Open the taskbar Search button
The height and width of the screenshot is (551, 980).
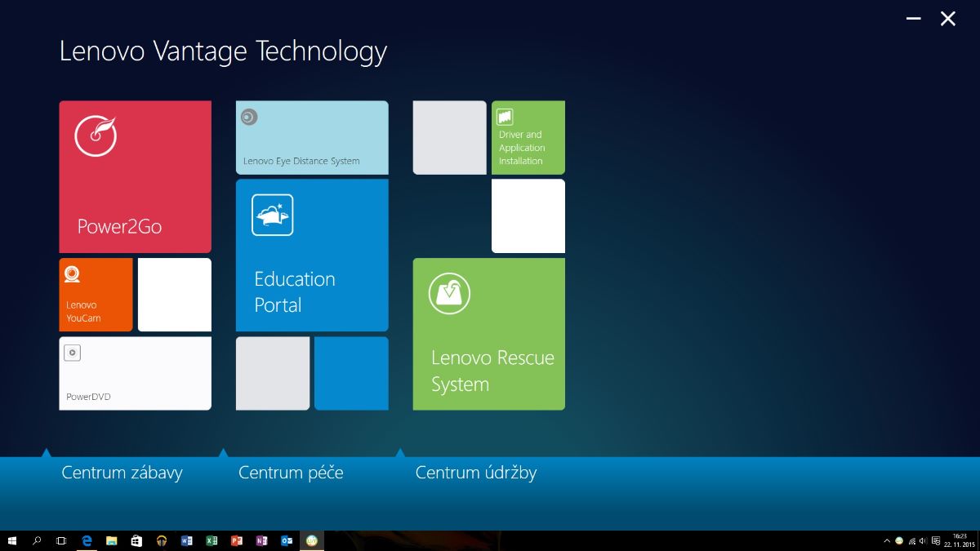click(x=37, y=540)
